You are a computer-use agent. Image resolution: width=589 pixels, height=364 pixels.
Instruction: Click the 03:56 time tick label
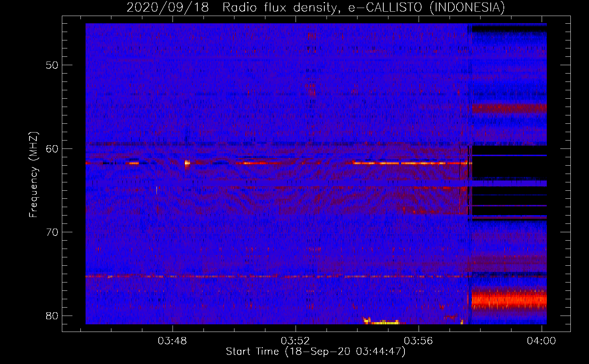click(418, 341)
